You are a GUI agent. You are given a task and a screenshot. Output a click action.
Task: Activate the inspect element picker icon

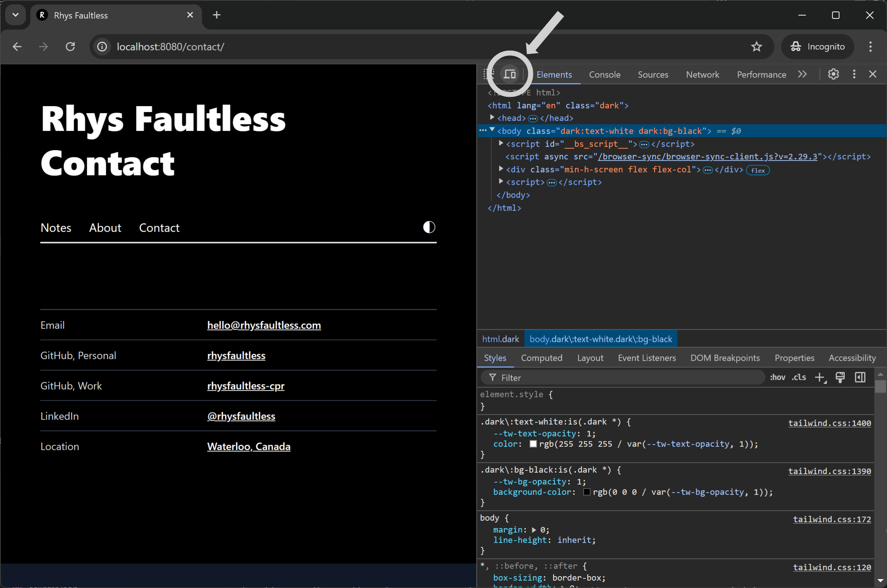[x=489, y=74]
